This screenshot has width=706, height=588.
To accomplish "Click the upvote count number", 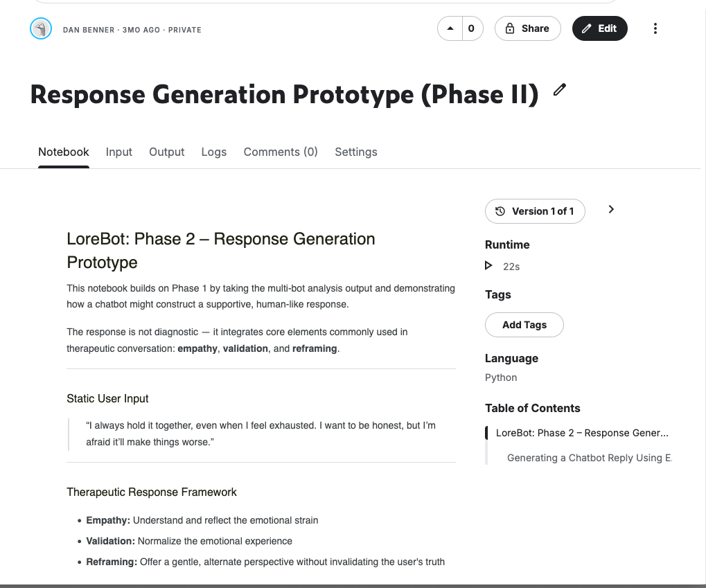I will pyautogui.click(x=471, y=28).
